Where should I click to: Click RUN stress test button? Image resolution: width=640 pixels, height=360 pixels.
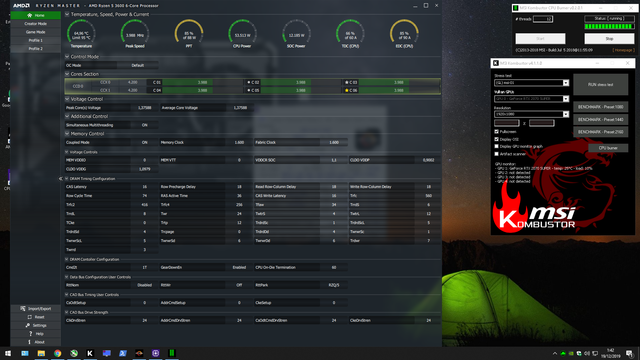[600, 84]
